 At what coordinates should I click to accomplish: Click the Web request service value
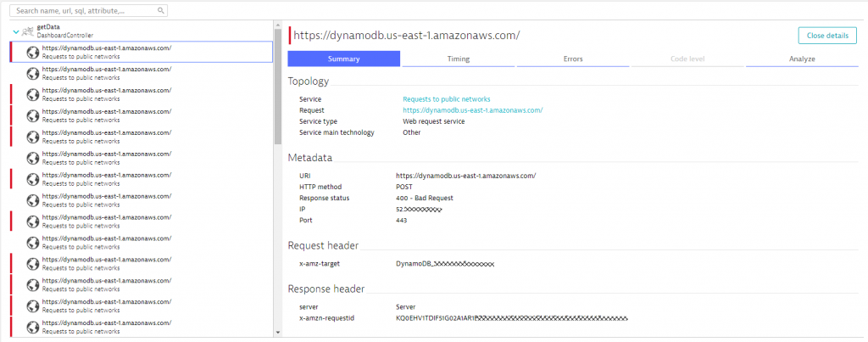click(x=433, y=121)
